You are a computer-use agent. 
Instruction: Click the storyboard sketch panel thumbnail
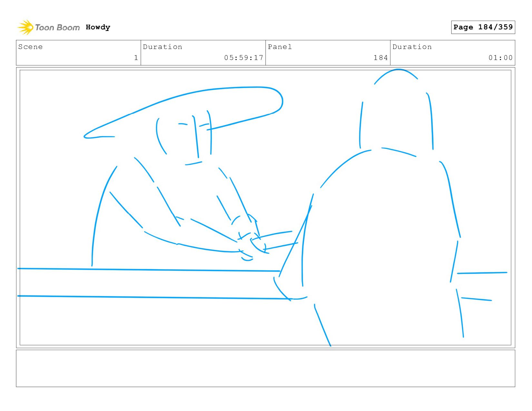265,208
